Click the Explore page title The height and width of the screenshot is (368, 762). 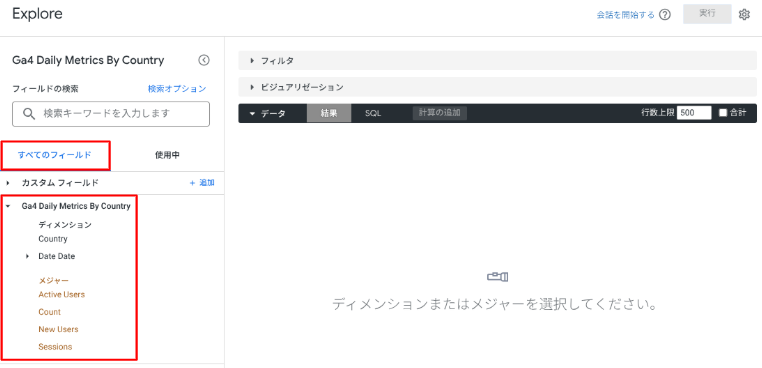[x=37, y=14]
